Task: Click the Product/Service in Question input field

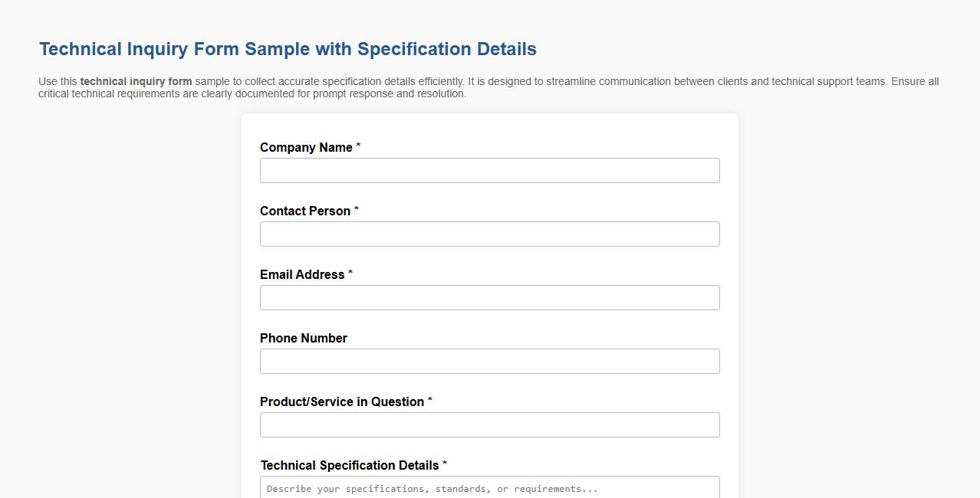Action: (x=489, y=424)
